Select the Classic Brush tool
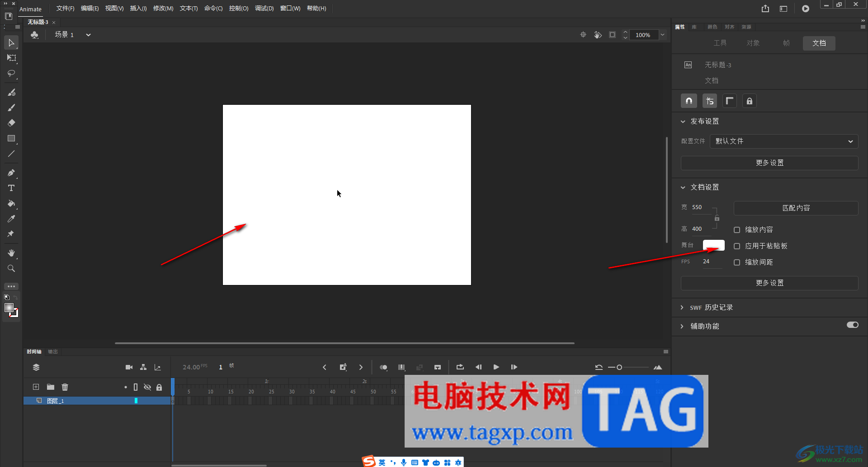Image resolution: width=868 pixels, height=467 pixels. (11, 107)
